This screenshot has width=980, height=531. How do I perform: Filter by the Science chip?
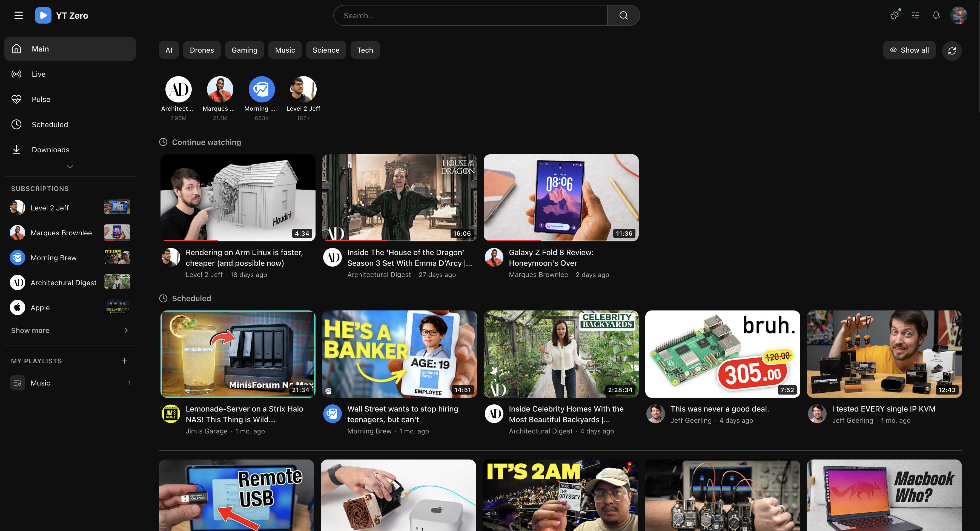(x=326, y=50)
